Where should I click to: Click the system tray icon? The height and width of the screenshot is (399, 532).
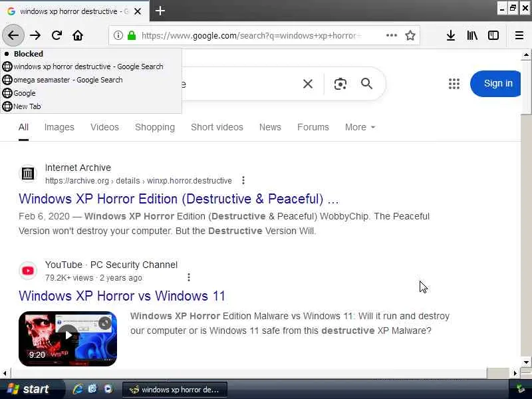pyautogui.click(x=521, y=389)
